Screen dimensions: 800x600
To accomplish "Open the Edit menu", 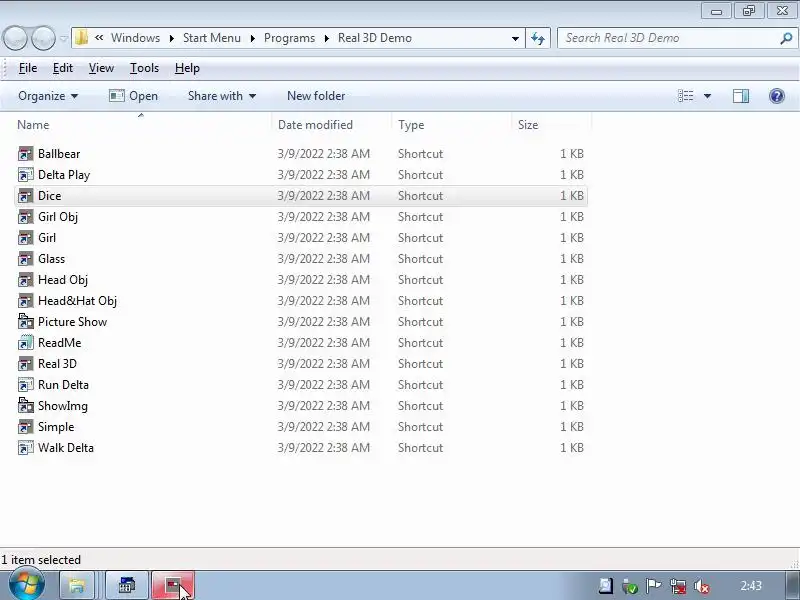I will [63, 68].
